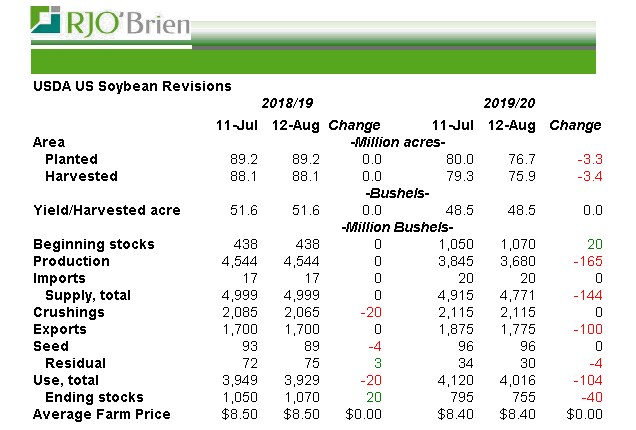Screen dimensions: 636x430
Task: Click the Average Farm Price row label
Action: pyautogui.click(x=102, y=414)
